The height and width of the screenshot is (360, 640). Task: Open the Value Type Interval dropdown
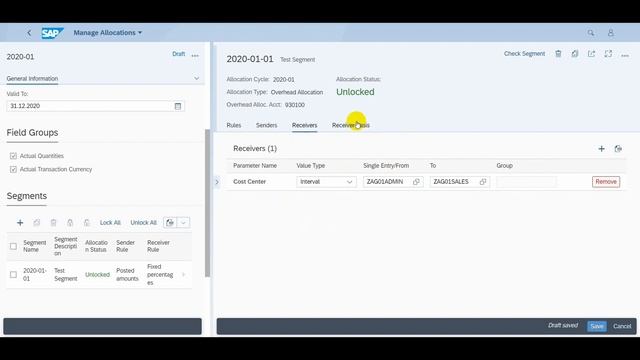tap(326, 182)
